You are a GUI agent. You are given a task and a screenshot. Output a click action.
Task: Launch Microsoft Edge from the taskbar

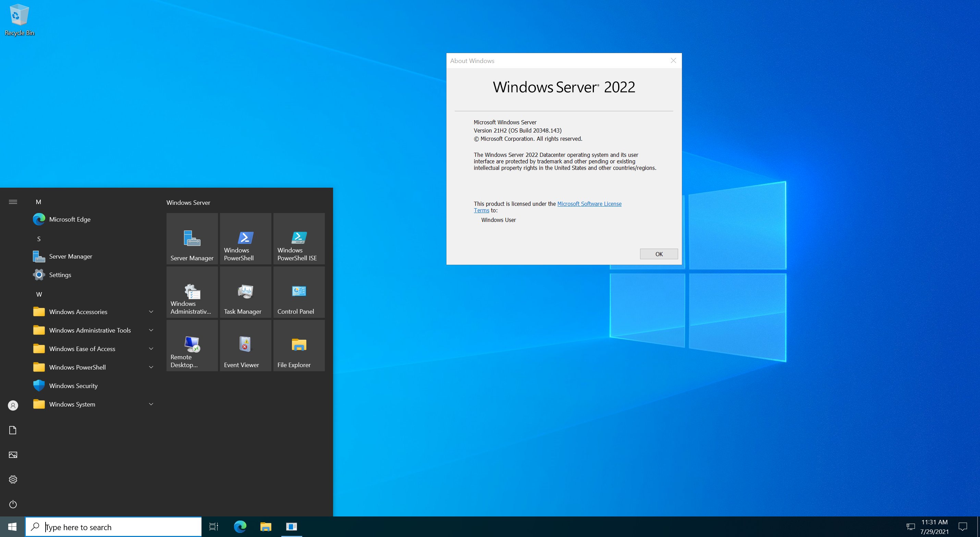coord(239,527)
